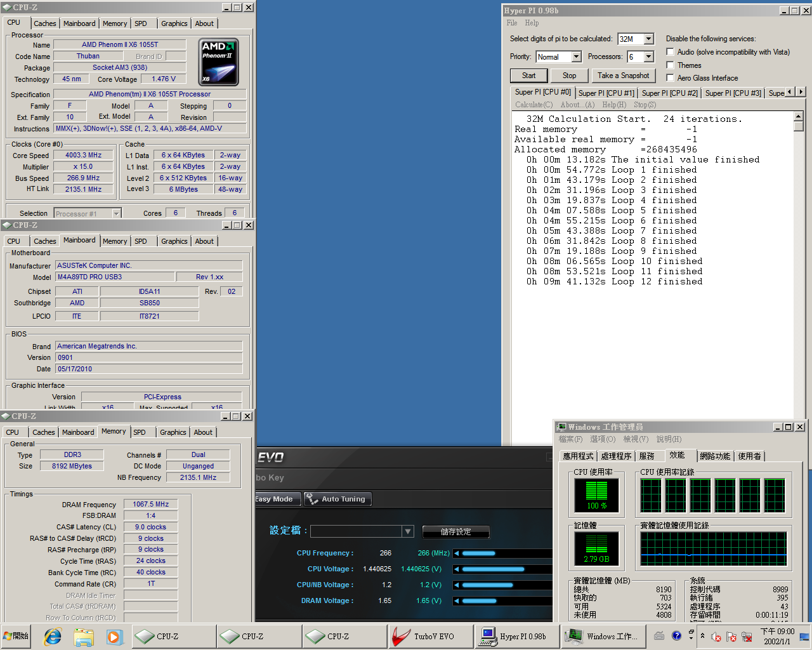Image resolution: width=812 pixels, height=650 pixels.
Task: Open the Processors count dropdown
Action: (x=648, y=56)
